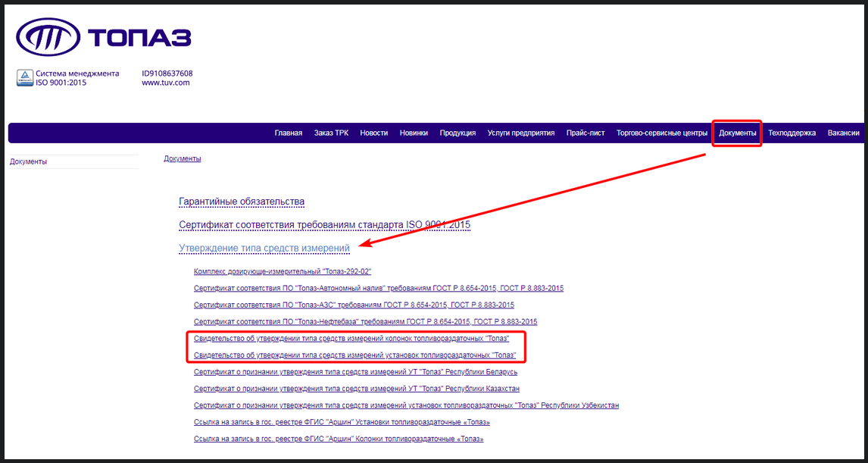The height and width of the screenshot is (463, 868).
Task: Expand the Гарантийные обязательства section
Action: tap(242, 202)
